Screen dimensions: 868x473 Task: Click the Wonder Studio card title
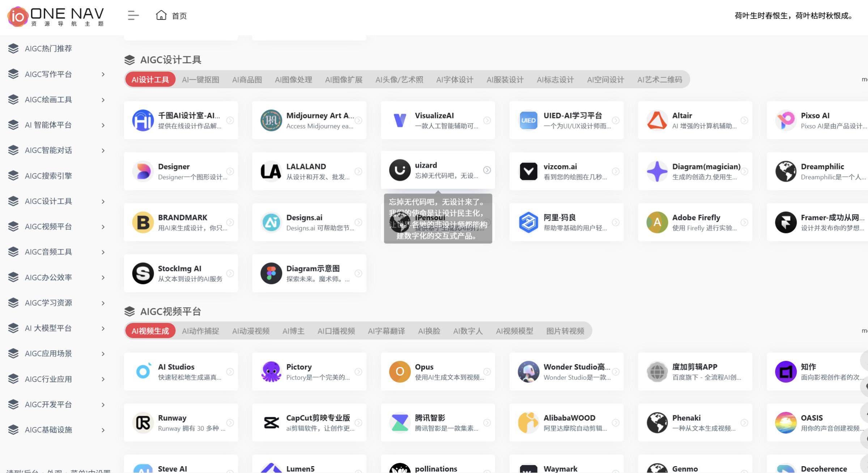576,367
